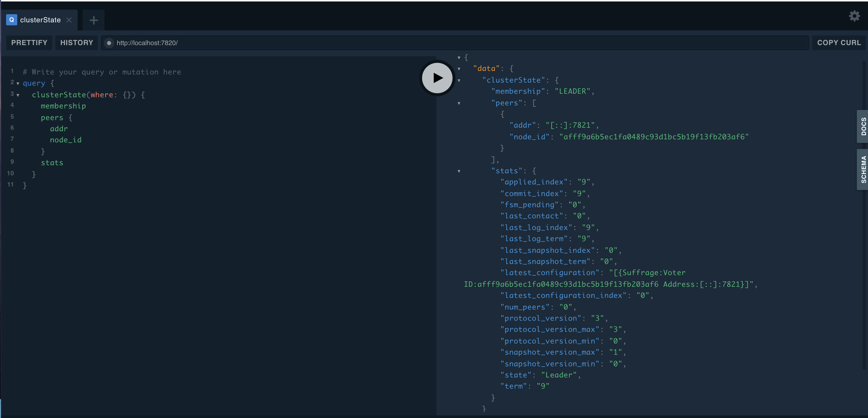Click the PRETTIFY button
The width and height of the screenshot is (868, 418).
(29, 43)
